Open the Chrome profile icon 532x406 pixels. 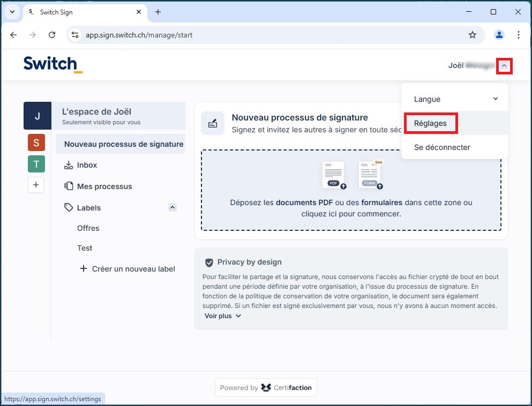499,35
